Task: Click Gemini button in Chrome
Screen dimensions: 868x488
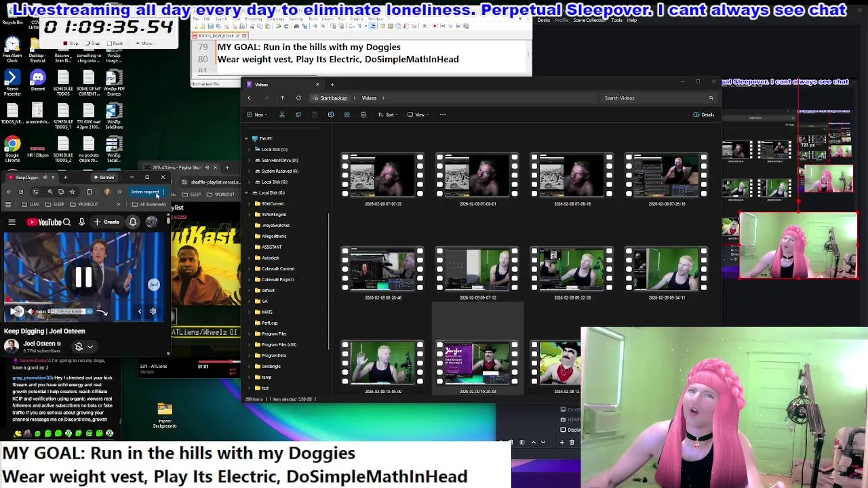Action: pyautogui.click(x=104, y=178)
